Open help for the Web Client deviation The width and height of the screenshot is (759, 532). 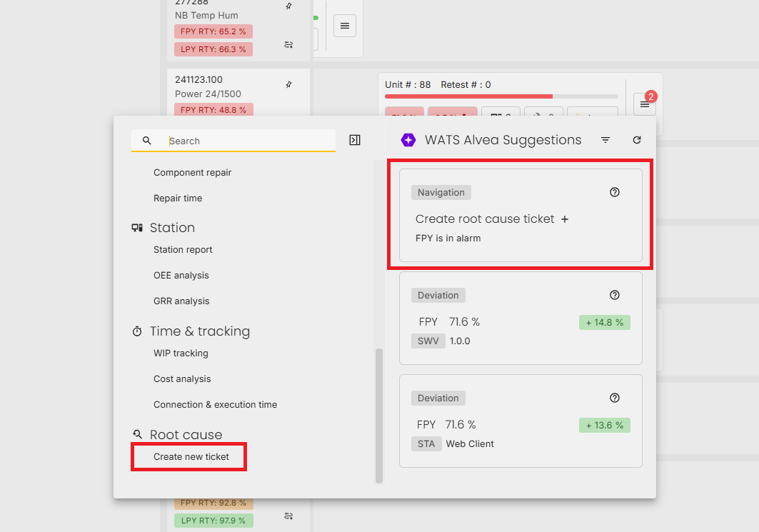coord(614,398)
